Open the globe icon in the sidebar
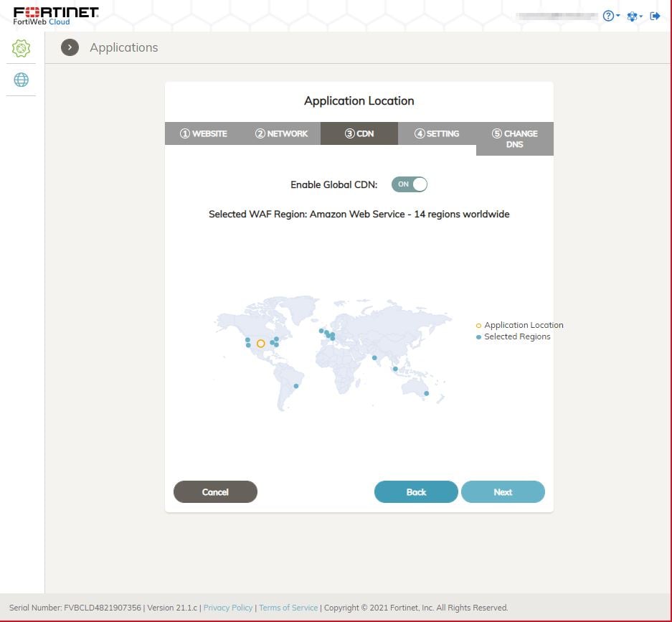 [22, 80]
